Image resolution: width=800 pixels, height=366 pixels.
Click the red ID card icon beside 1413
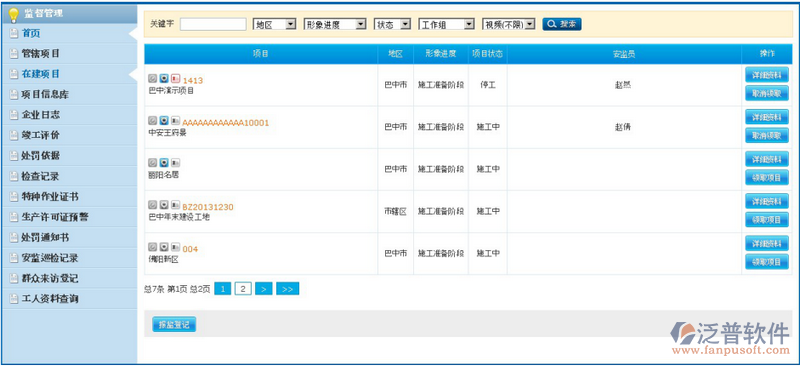tap(175, 79)
